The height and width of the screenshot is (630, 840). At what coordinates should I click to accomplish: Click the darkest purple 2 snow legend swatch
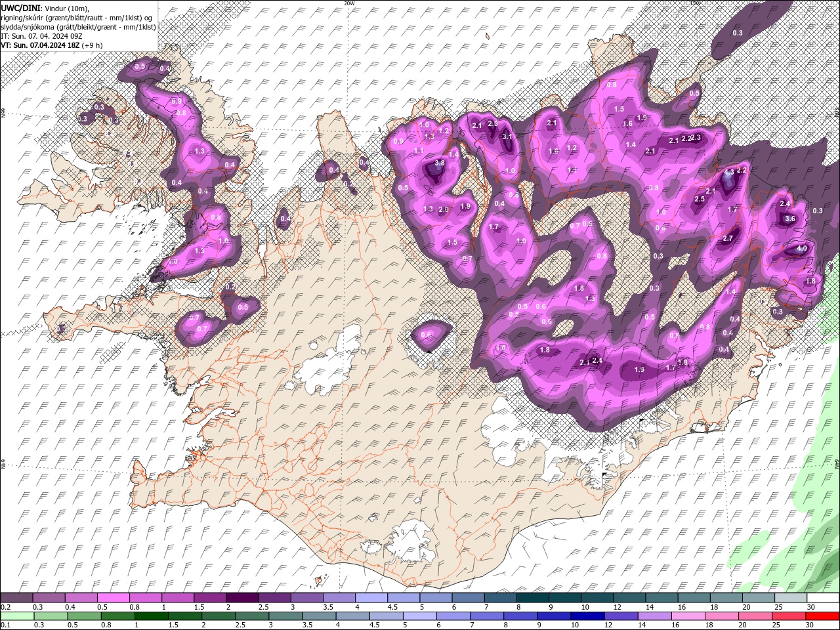click(x=242, y=598)
